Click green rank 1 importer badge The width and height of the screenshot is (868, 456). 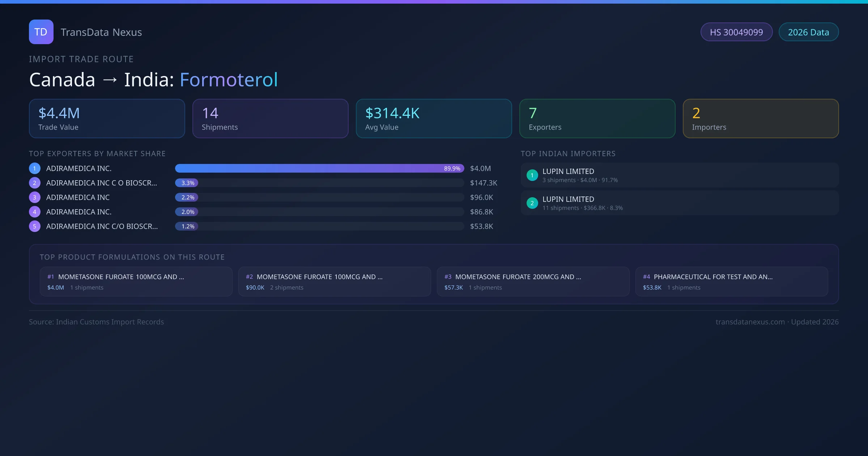pos(532,175)
